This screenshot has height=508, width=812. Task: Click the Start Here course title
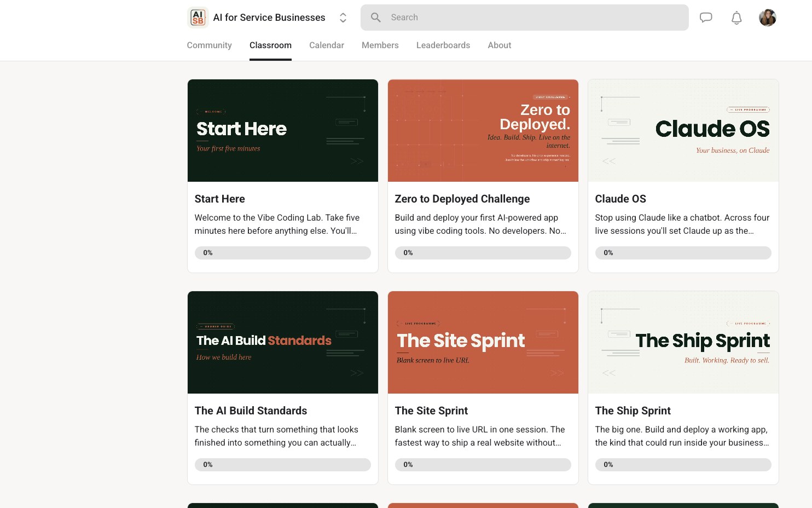pos(220,199)
